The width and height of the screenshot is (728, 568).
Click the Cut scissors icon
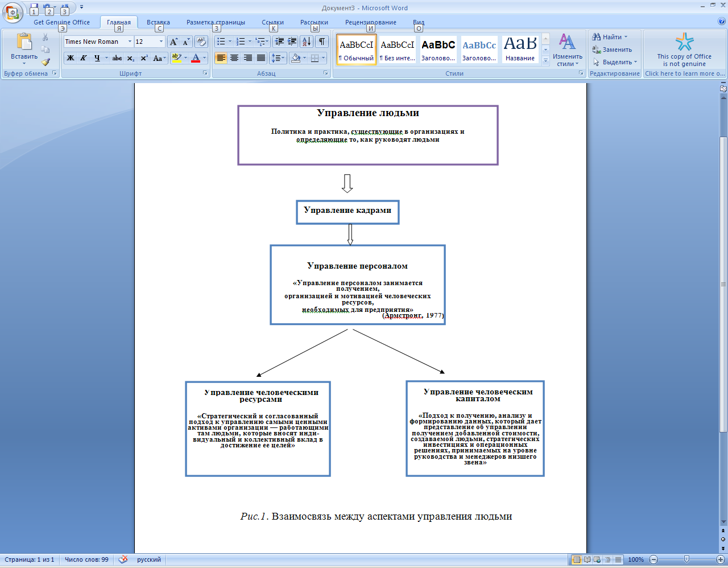pyautogui.click(x=45, y=38)
